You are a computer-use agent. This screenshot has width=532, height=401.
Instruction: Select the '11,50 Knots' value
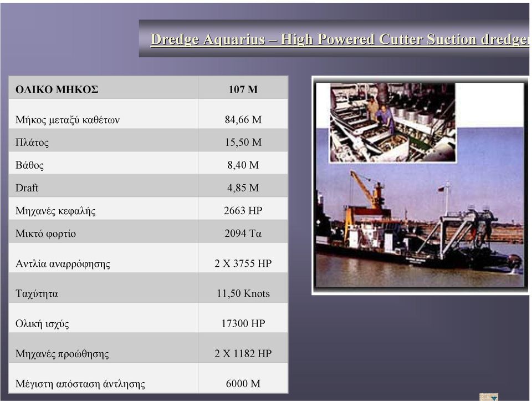coord(243,293)
